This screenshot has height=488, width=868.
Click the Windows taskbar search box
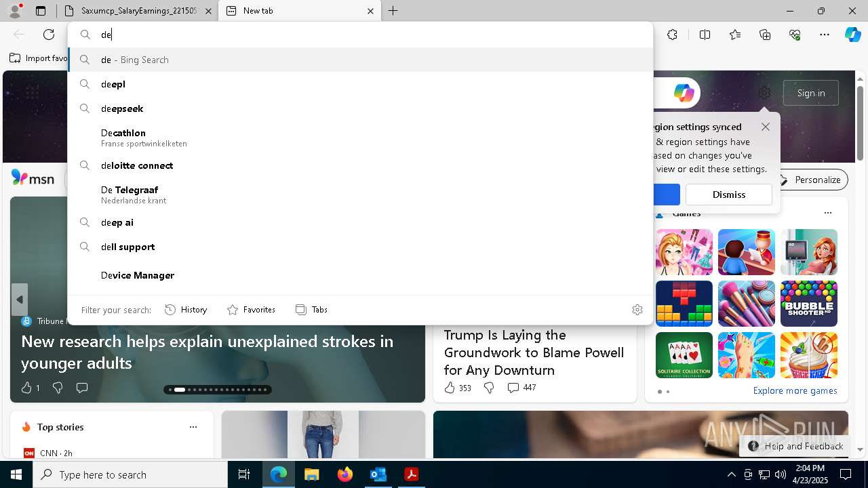(130, 474)
